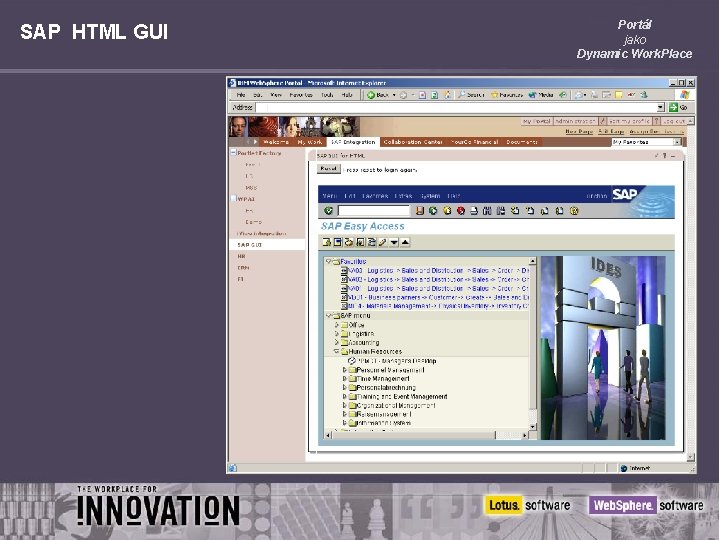Image resolution: width=720 pixels, height=540 pixels.
Task: Click the question mark icon on SAP GUI portlet
Action: pyautogui.click(x=664, y=156)
